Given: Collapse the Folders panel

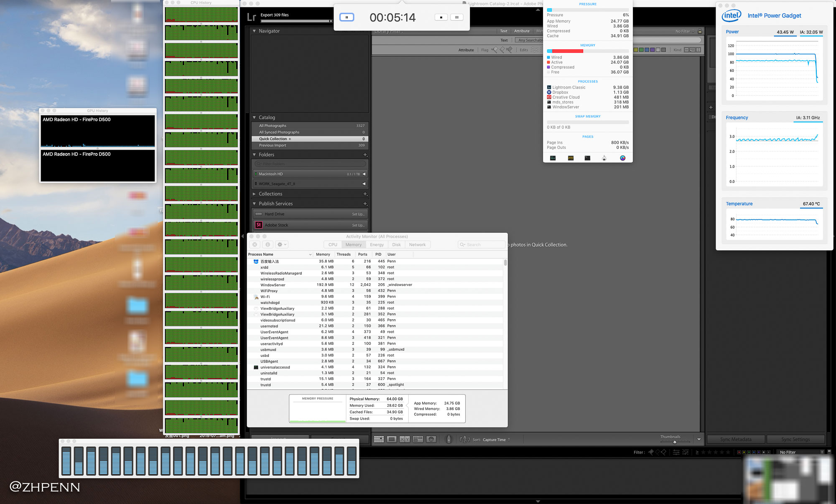Looking at the screenshot, I should (254, 155).
